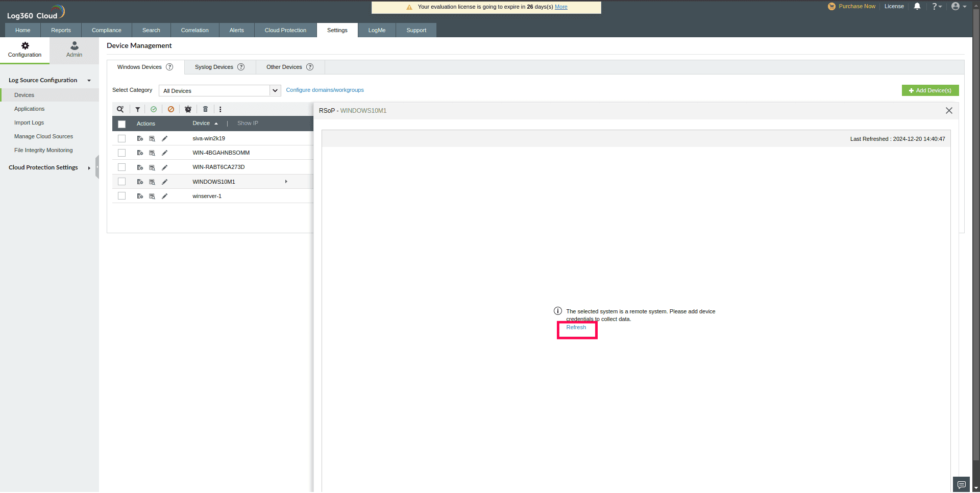Edit device WIN-4BGAHNBSOMM with the pencil icon
This screenshot has width=980, height=493.
164,153
